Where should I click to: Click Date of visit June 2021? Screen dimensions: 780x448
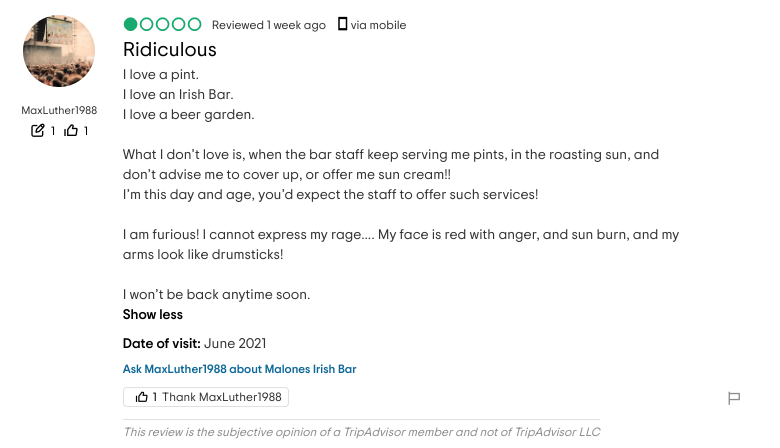pyautogui.click(x=195, y=344)
